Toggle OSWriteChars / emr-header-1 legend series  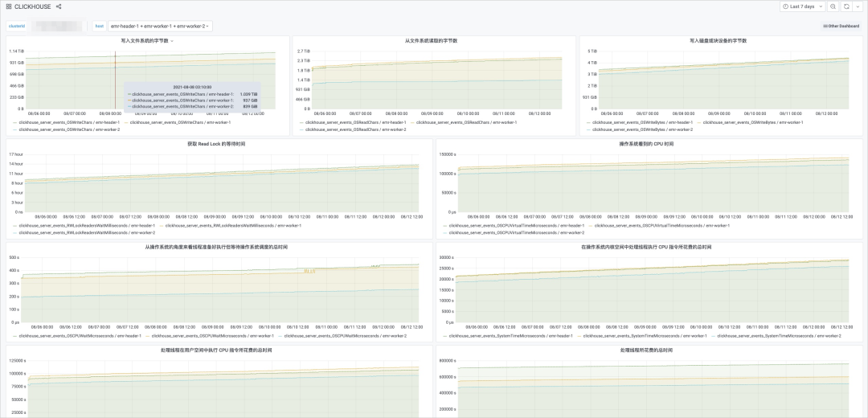pos(68,122)
